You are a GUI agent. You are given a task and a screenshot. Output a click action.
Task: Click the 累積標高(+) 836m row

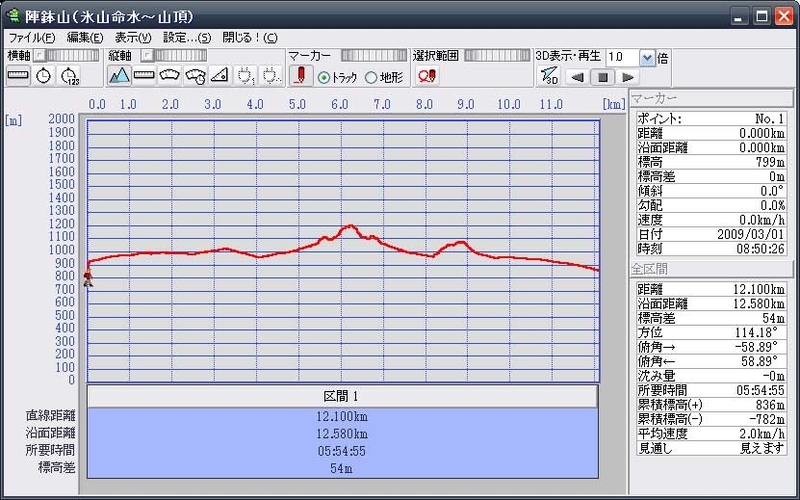[711, 405]
